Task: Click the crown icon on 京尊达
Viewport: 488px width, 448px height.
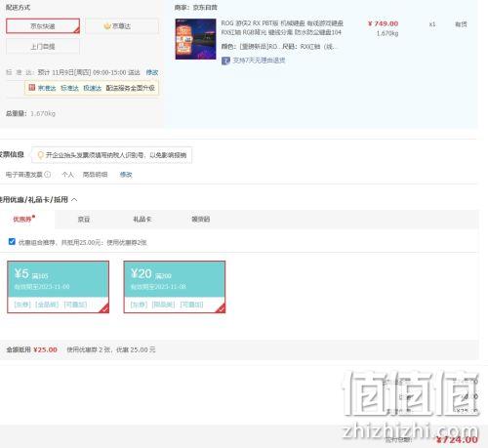Action: (107, 26)
